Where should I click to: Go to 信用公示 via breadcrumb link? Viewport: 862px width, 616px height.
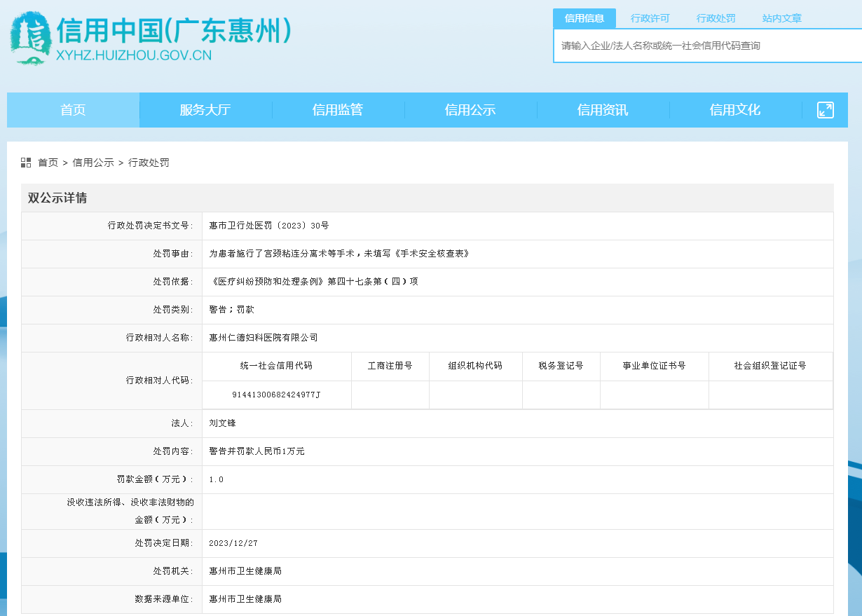pyautogui.click(x=93, y=163)
